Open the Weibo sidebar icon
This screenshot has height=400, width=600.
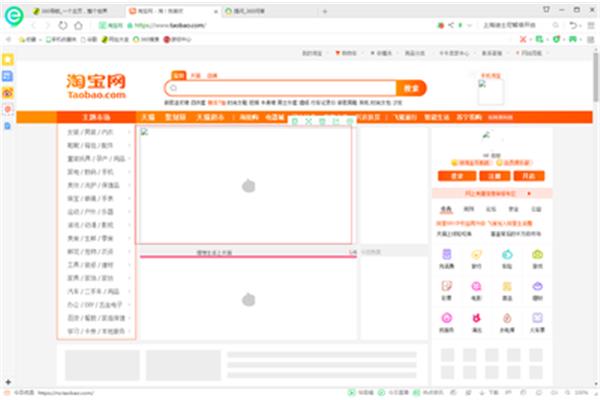8,93
